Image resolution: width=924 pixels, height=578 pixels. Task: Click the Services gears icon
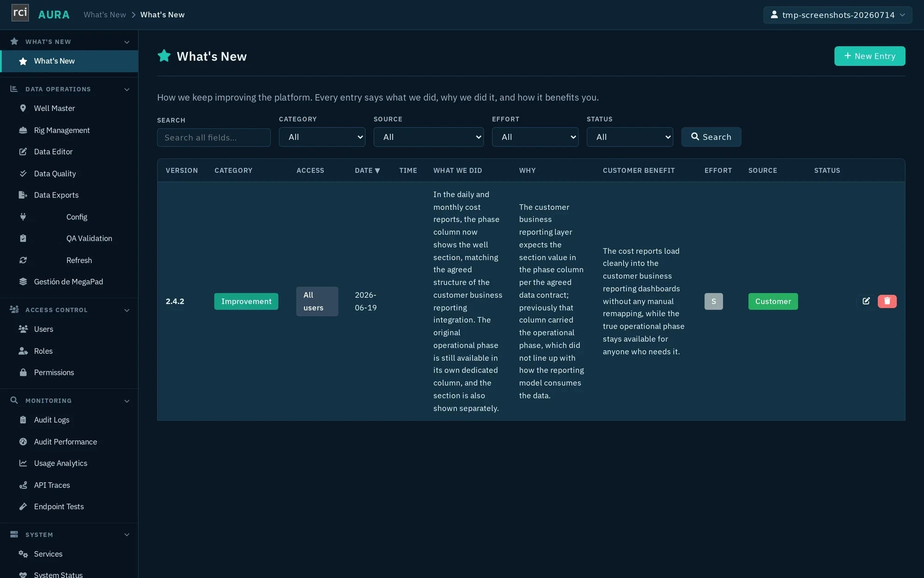click(x=23, y=554)
